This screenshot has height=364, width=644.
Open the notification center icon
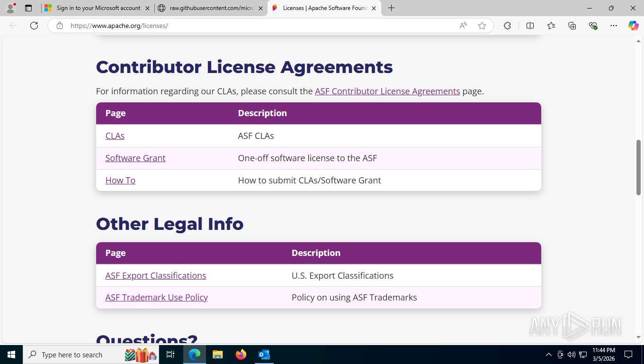(628, 355)
